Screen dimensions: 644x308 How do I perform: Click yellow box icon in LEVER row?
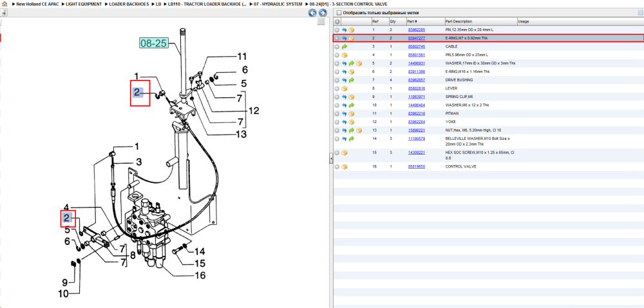pyautogui.click(x=344, y=89)
